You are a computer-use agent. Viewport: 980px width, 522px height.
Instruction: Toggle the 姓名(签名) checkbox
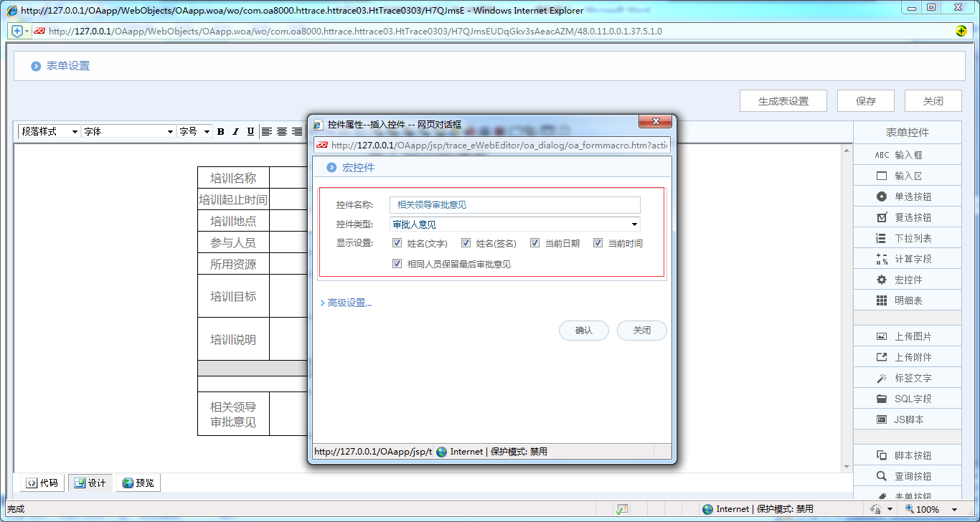click(465, 242)
